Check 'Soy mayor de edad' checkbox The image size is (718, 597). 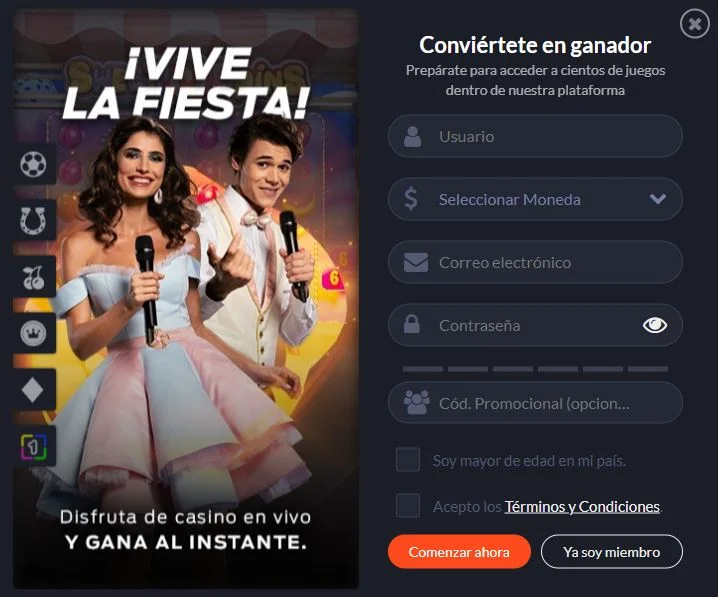point(408,460)
